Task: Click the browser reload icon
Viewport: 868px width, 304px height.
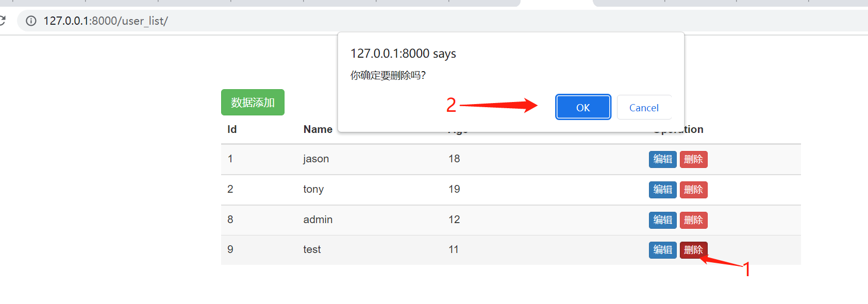Action: point(2,21)
